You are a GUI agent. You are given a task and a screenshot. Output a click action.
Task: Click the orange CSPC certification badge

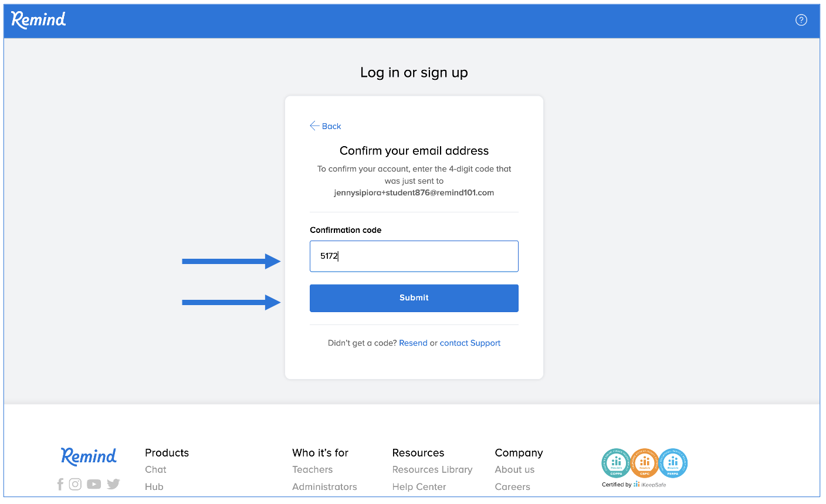point(644,464)
